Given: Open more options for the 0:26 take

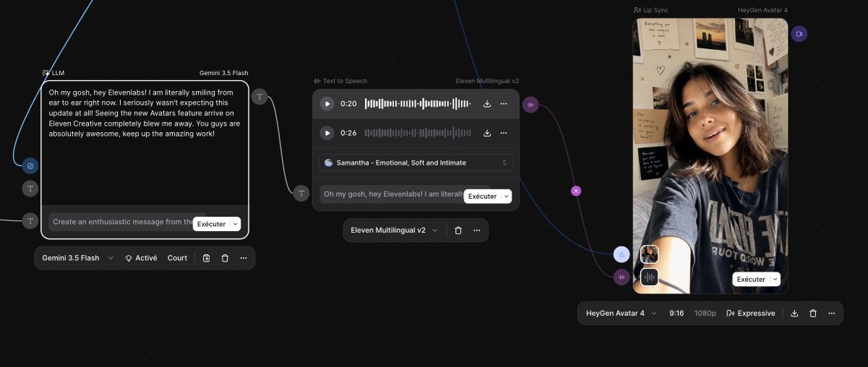Looking at the screenshot, I should 503,133.
